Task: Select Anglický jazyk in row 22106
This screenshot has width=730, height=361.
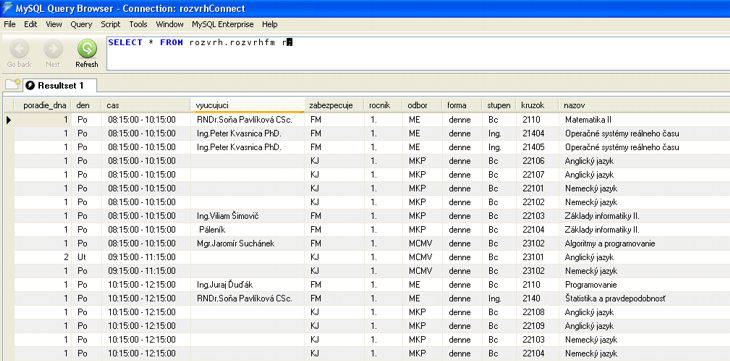Action: point(644,161)
